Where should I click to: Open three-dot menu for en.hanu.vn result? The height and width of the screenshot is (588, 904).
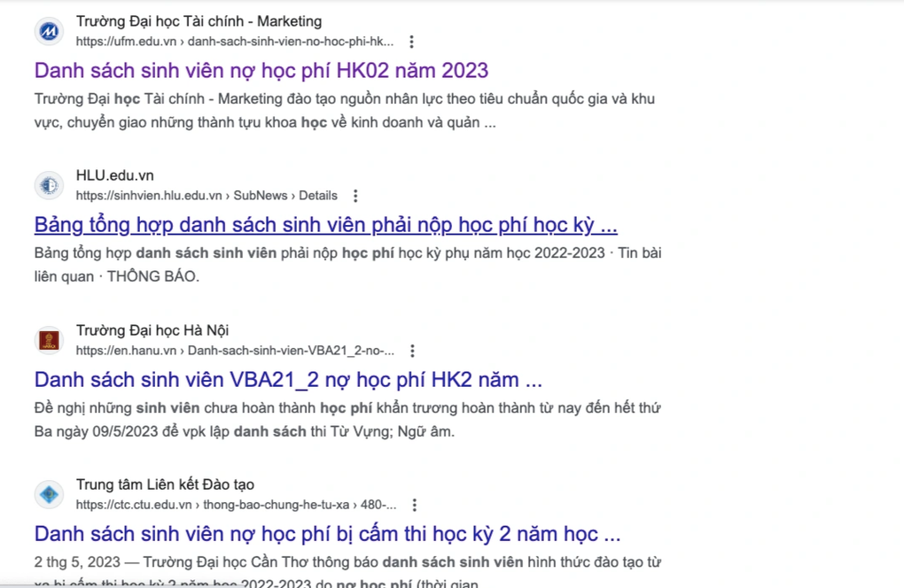pyautogui.click(x=411, y=351)
